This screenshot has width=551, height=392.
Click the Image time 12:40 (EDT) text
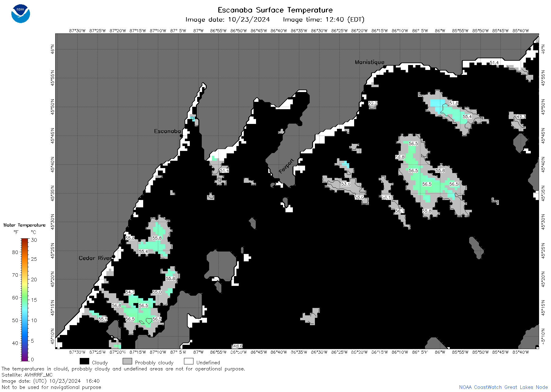323,20
